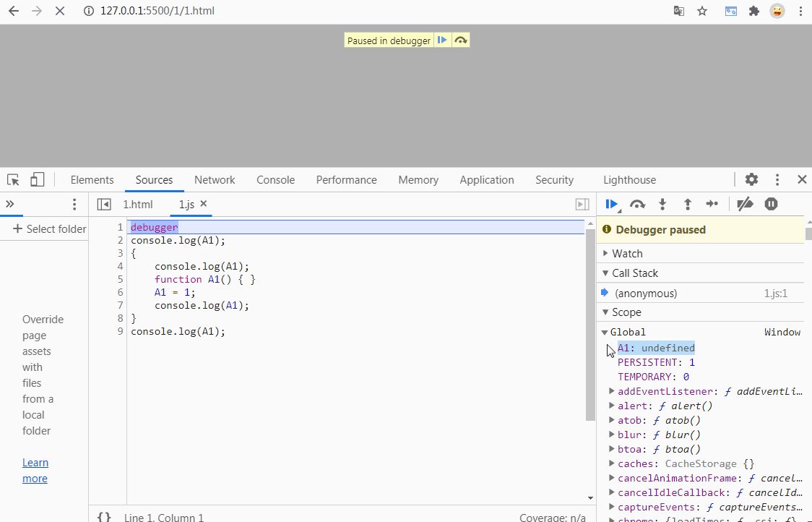
Task: Select the (anonymous) call stack frame
Action: point(701,294)
